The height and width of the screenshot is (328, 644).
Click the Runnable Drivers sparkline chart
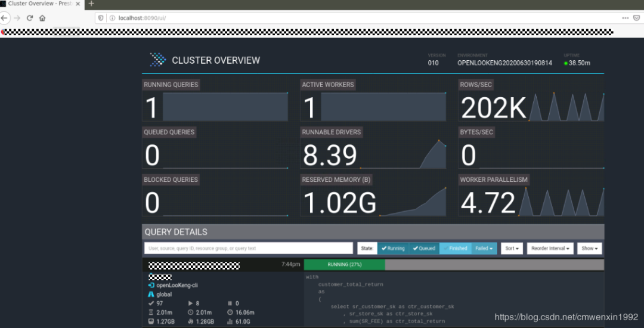tap(402, 154)
